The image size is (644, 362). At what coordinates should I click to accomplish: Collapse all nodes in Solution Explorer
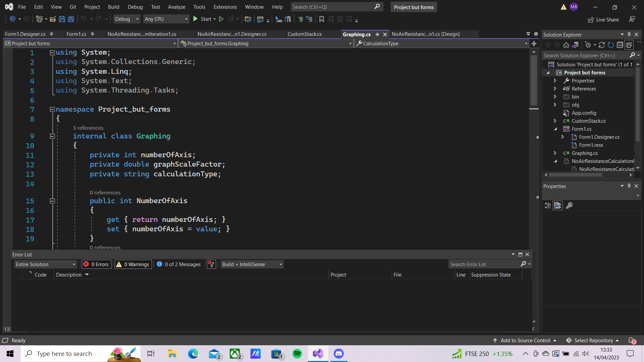[620, 45]
